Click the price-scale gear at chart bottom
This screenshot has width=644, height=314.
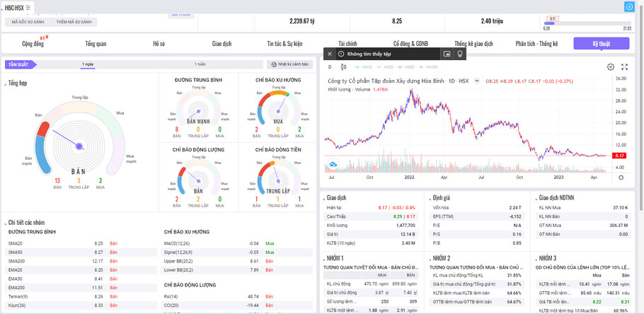[x=621, y=178]
